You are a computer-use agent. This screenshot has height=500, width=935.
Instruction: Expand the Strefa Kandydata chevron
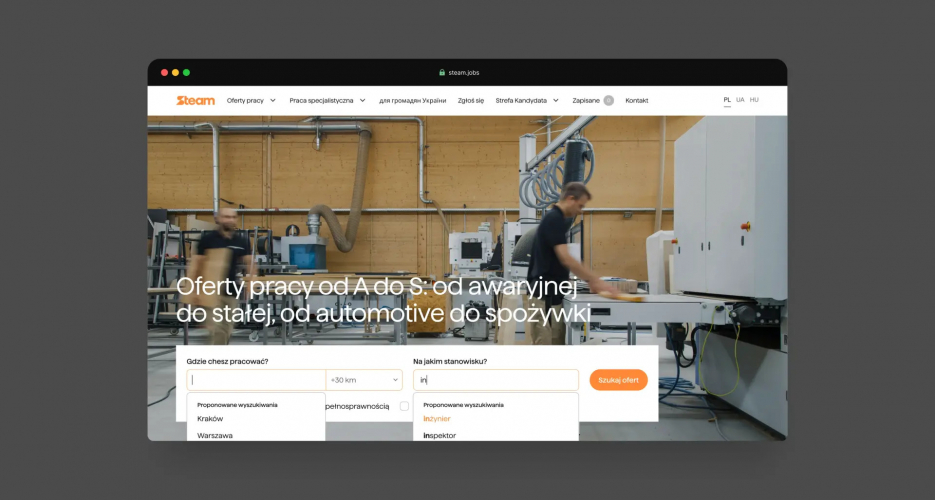pos(555,101)
